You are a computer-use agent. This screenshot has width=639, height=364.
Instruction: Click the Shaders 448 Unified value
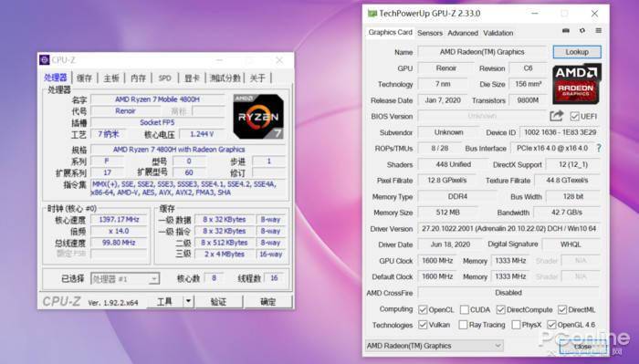point(453,164)
